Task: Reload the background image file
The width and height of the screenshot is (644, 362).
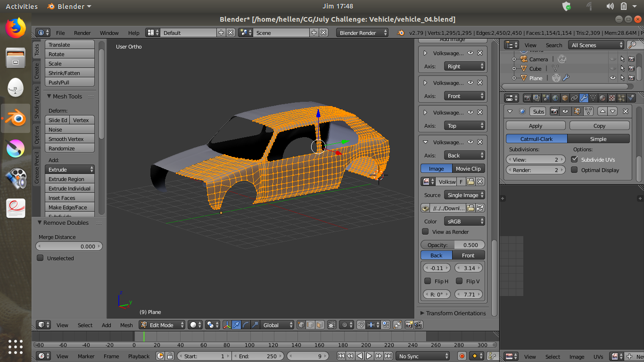Action: [x=480, y=208]
